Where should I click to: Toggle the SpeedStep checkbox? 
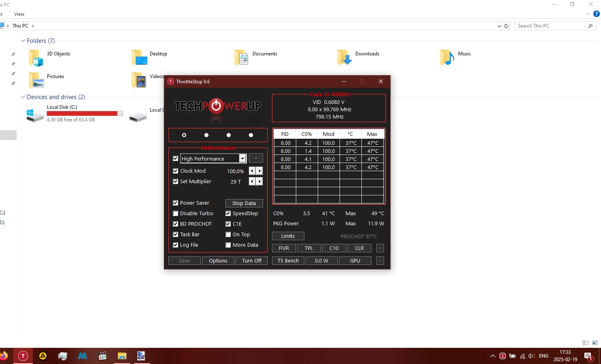228,214
